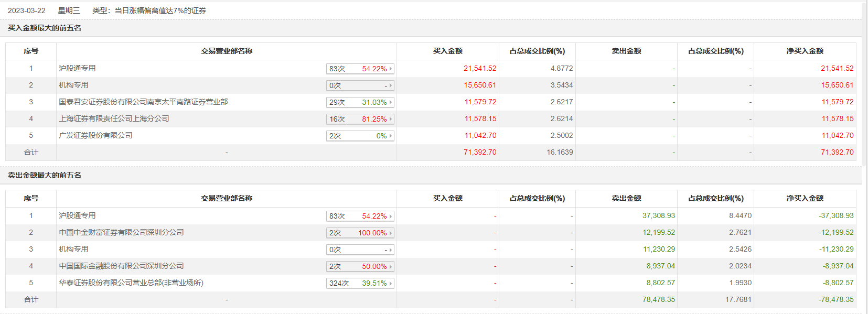This screenshot has width=868, height=314.
Task: Expand the 16次 81.25% dropdown
Action: tap(360, 119)
